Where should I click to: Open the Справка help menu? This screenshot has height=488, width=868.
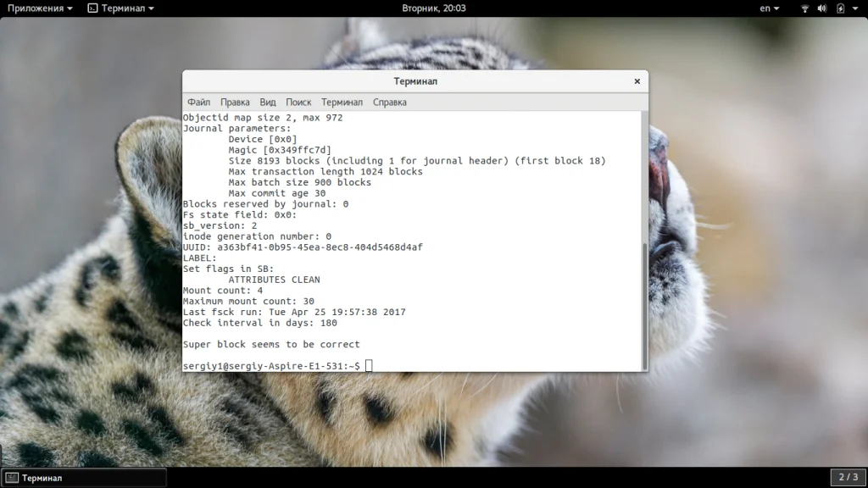[390, 103]
